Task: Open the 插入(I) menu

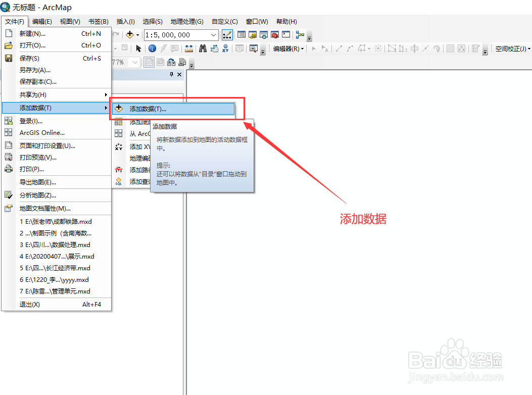Action: click(x=125, y=22)
